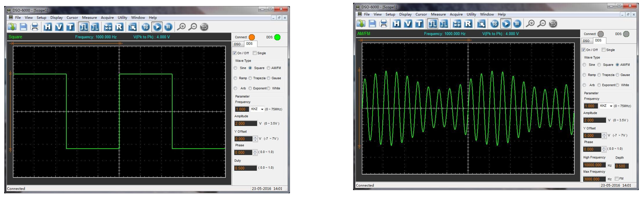This screenshot has width=644, height=198.
Task: Switch to the DSO tab in the AM/FM window
Action: point(586,40)
